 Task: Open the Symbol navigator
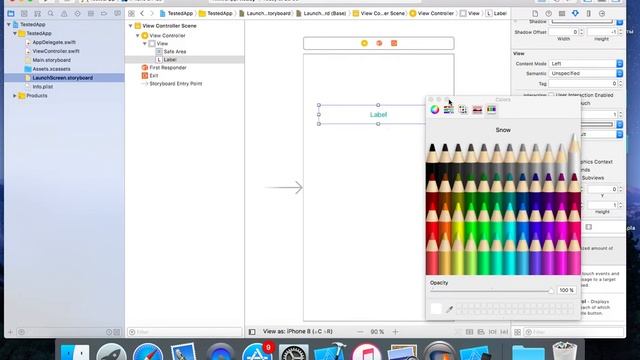(x=37, y=13)
